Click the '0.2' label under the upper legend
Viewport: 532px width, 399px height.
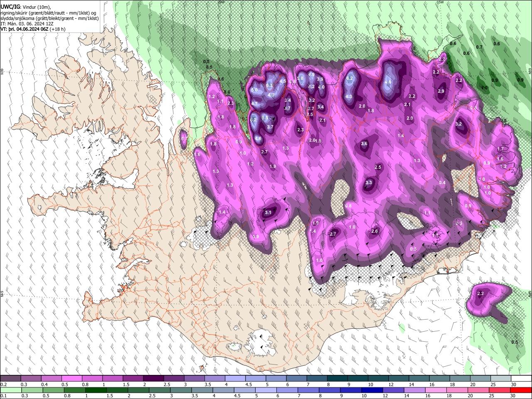[4, 384]
